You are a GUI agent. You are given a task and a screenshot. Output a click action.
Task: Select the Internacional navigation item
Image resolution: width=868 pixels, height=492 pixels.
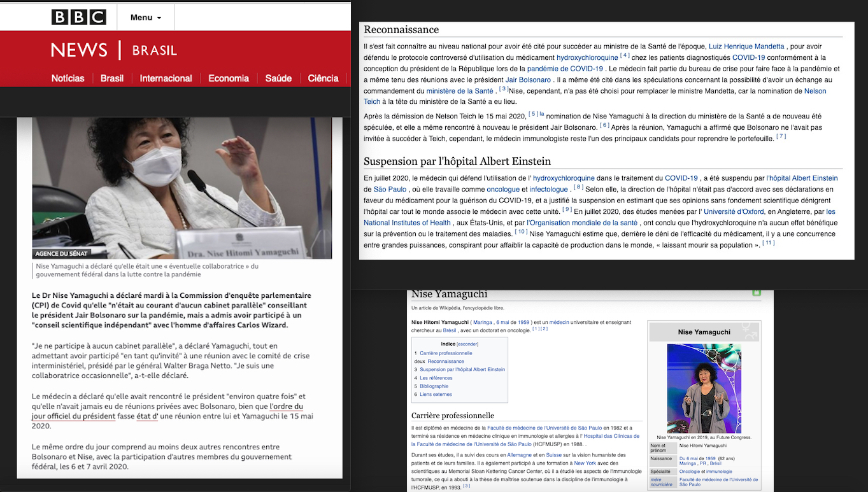pos(166,78)
